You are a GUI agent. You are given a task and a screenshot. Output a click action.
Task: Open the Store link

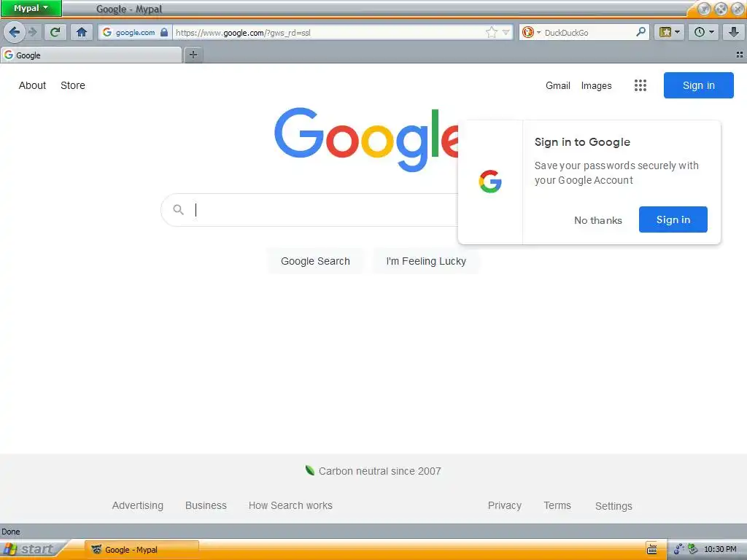pyautogui.click(x=73, y=85)
